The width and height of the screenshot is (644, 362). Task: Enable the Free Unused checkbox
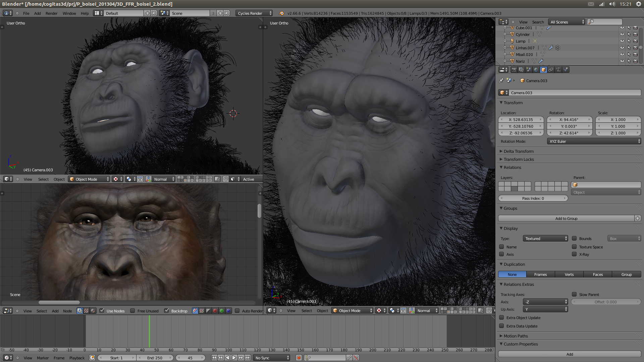tap(132, 311)
